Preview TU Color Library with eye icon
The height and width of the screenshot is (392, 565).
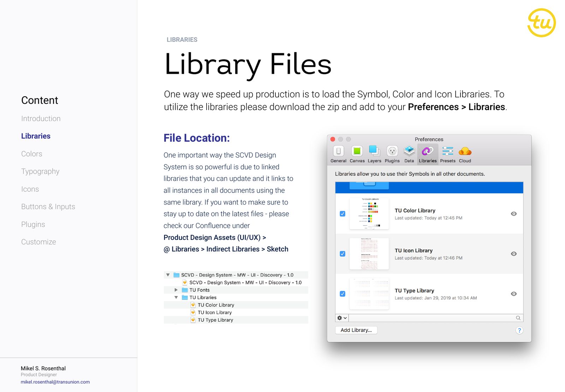click(514, 214)
